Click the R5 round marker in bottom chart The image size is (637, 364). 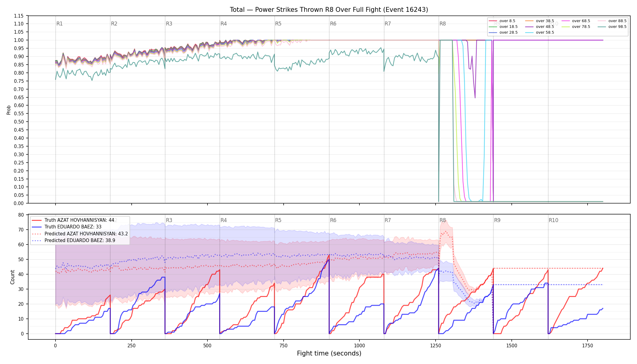click(278, 220)
